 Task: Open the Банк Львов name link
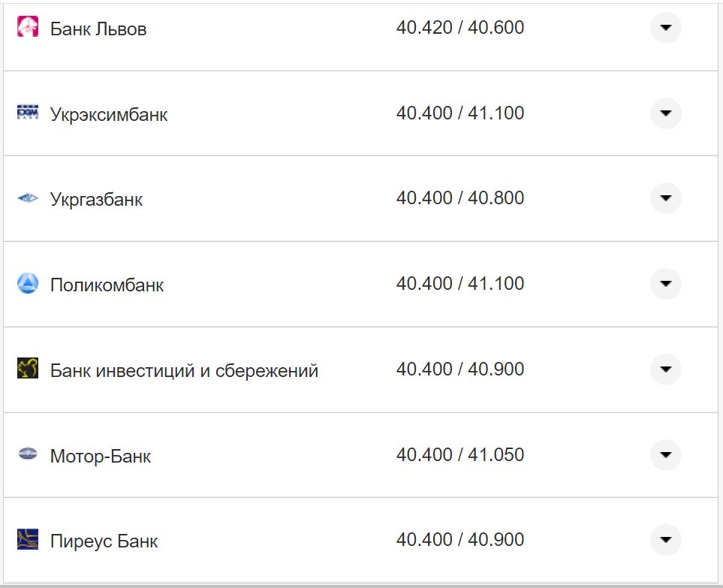tap(98, 29)
